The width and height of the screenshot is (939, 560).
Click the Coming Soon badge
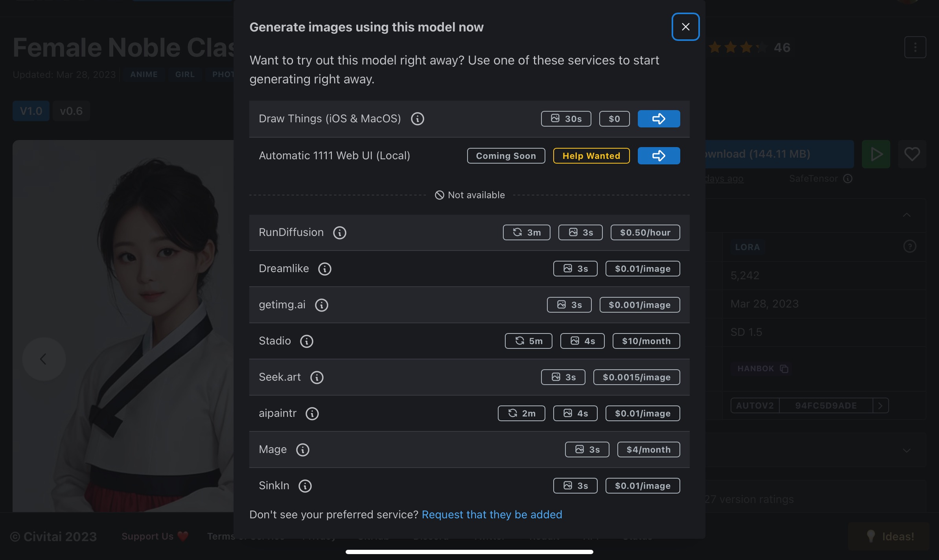click(506, 156)
